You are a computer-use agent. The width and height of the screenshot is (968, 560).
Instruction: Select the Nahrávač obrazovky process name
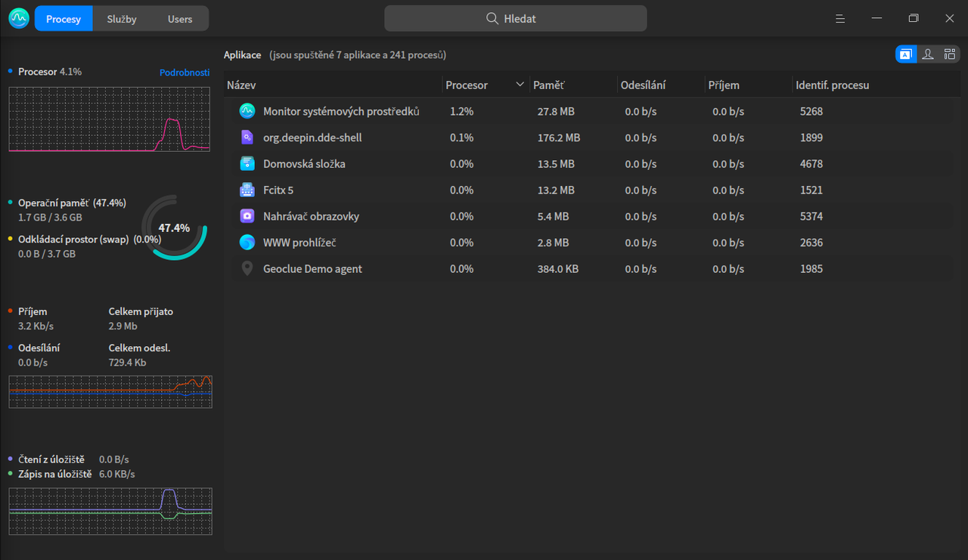click(x=311, y=216)
